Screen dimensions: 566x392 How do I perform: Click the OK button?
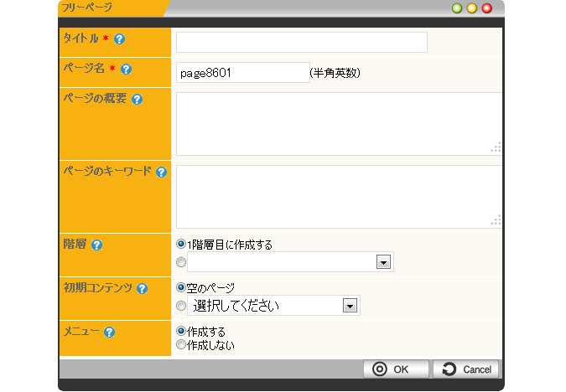pos(396,369)
